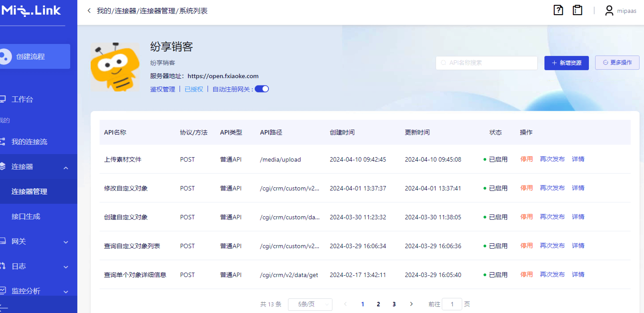Viewport: 644px width, 313px height.
Task: Click the Mi.Link logo
Action: 31,10
